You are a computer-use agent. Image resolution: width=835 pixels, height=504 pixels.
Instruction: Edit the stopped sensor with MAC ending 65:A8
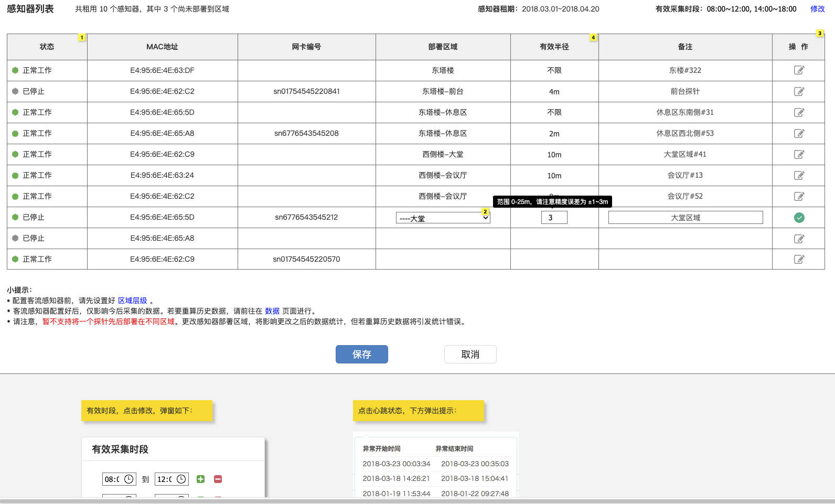799,239
